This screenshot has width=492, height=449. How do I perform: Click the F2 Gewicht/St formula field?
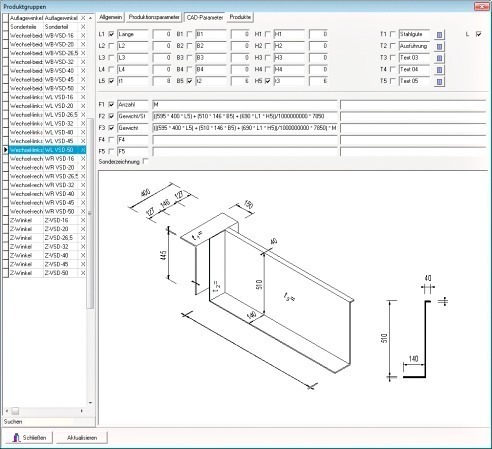[x=245, y=116]
